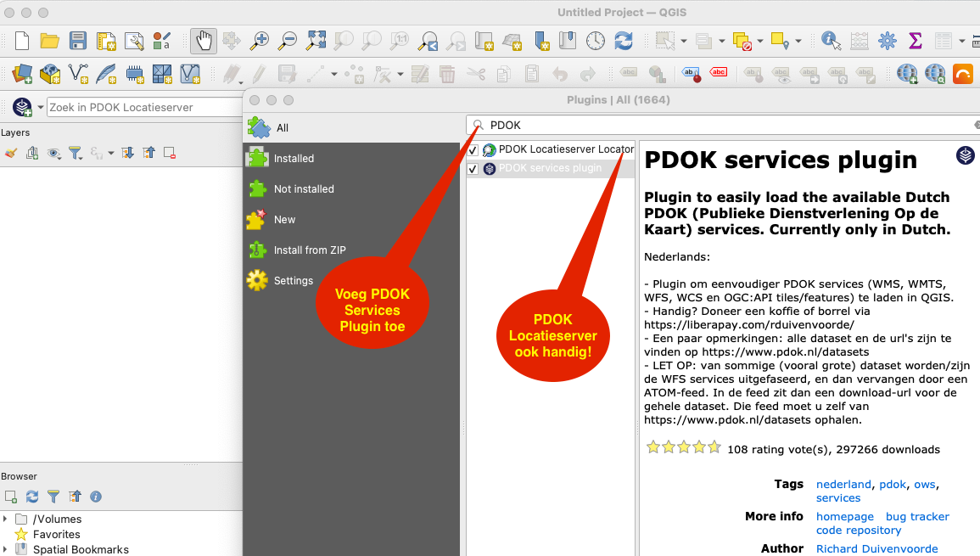
Task: Click the Layer Labeling Options icon
Action: (x=691, y=74)
